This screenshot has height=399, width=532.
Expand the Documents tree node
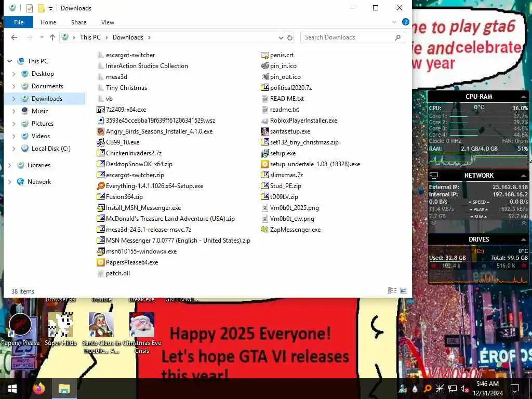(14, 87)
